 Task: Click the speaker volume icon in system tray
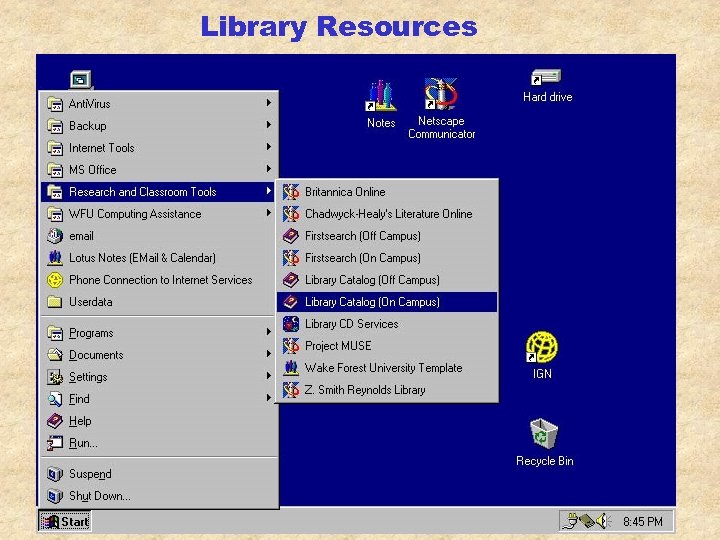[603, 521]
